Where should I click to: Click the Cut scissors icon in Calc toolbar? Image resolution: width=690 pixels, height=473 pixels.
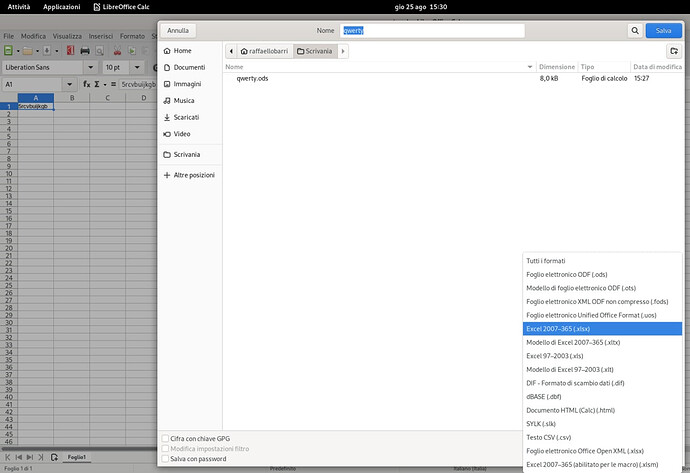pos(117,51)
